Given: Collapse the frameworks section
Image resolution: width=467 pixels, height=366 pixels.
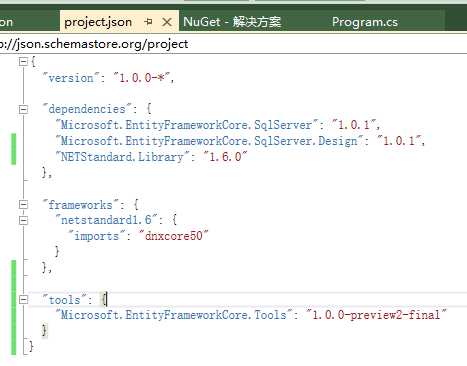Looking at the screenshot, I should (23, 204).
